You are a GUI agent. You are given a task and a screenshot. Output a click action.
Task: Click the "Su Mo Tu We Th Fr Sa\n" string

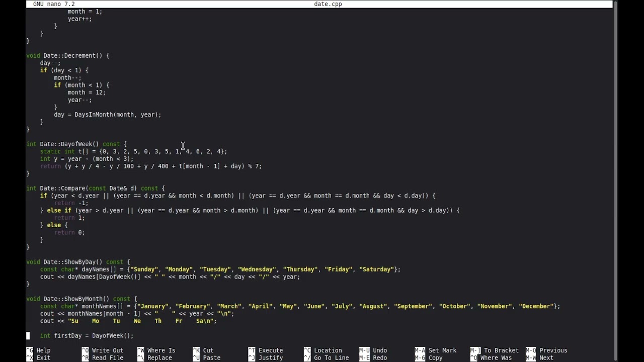141,321
